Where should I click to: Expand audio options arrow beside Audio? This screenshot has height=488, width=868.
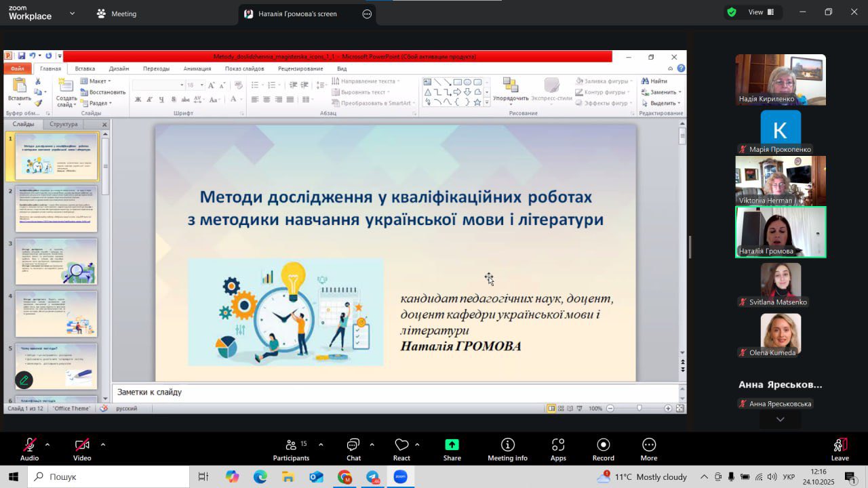pos(47,445)
